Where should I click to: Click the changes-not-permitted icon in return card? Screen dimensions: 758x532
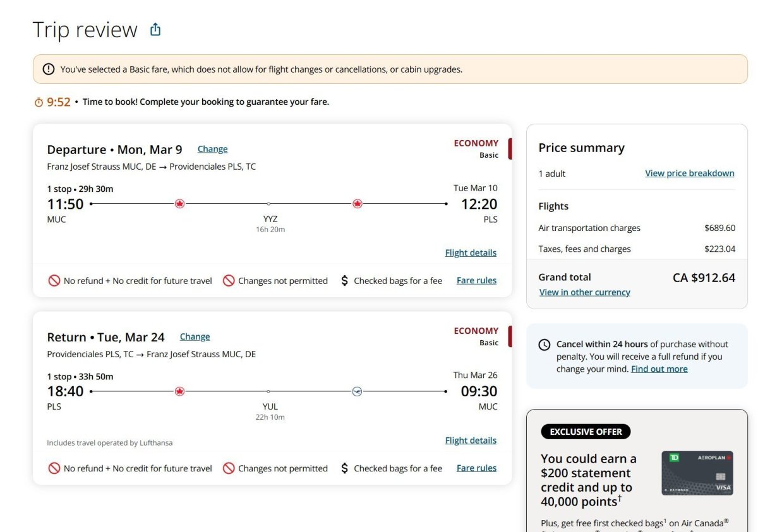229,468
